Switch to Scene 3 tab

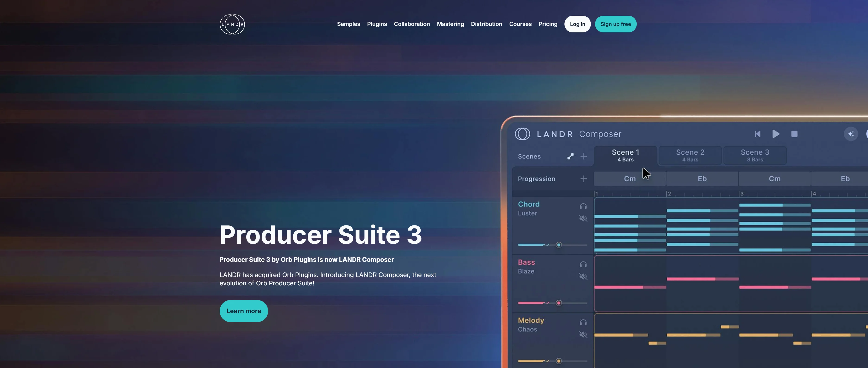[x=755, y=155]
